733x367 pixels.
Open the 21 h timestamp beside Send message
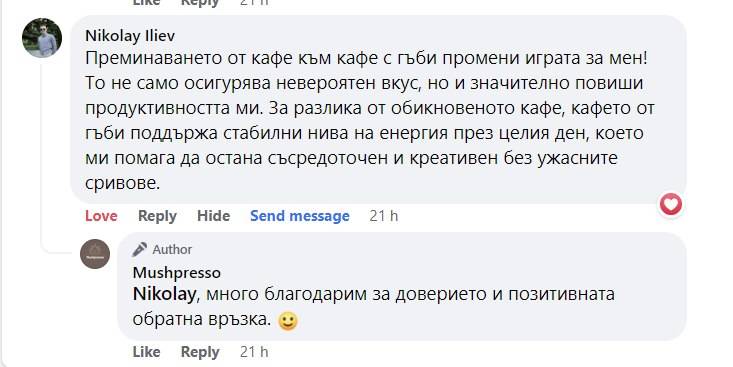pyautogui.click(x=384, y=216)
